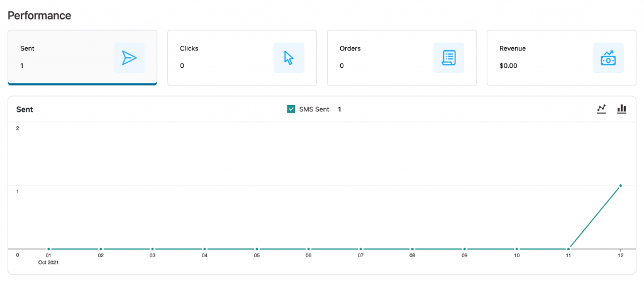
Task: Click the data point for Oct 07
Action: point(360,249)
